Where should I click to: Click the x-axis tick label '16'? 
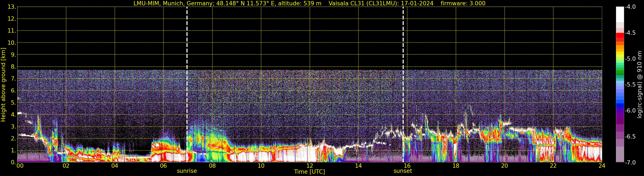tap(407, 166)
